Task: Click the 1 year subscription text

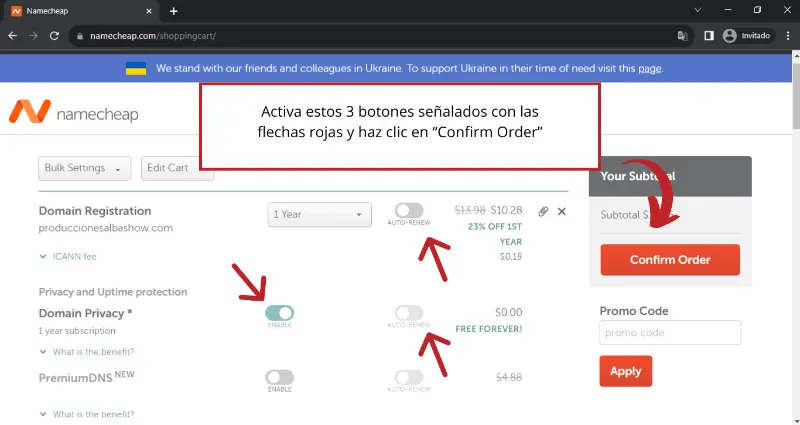Action: point(77,331)
